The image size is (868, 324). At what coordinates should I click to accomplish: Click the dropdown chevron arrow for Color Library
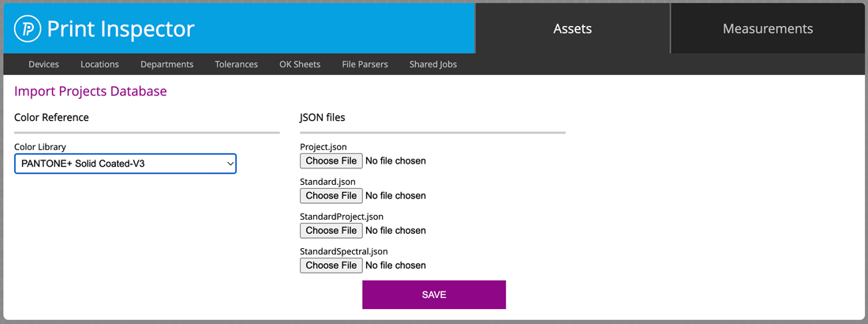[x=230, y=164]
